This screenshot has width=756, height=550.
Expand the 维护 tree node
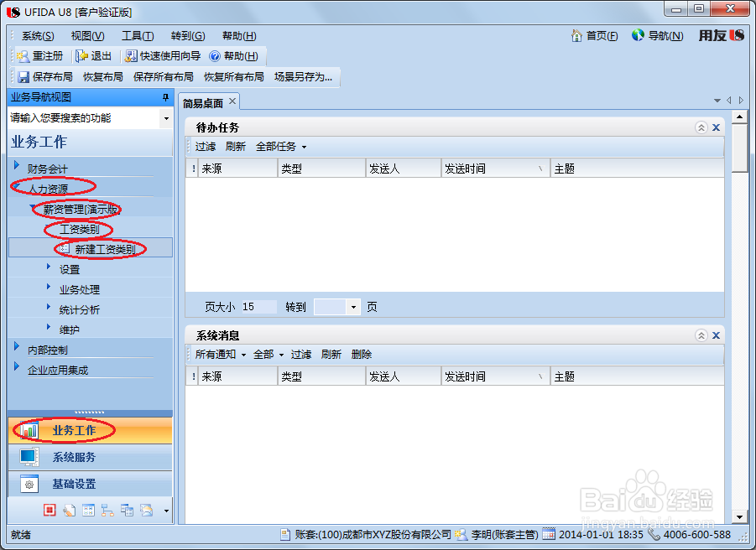pos(48,326)
